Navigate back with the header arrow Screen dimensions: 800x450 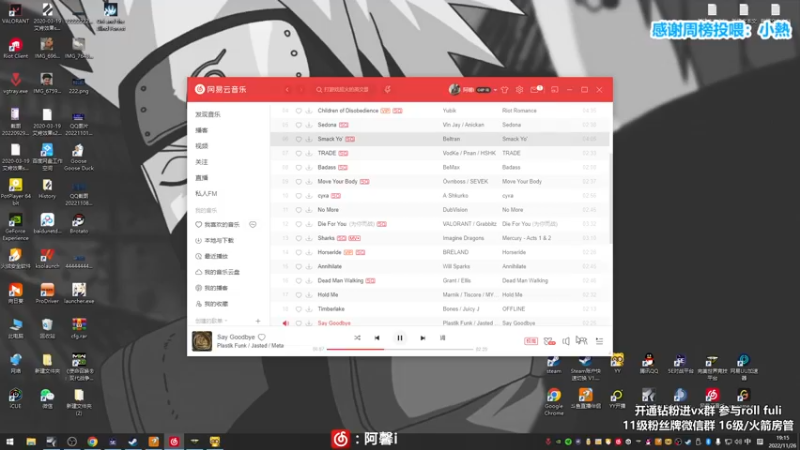click(x=287, y=89)
